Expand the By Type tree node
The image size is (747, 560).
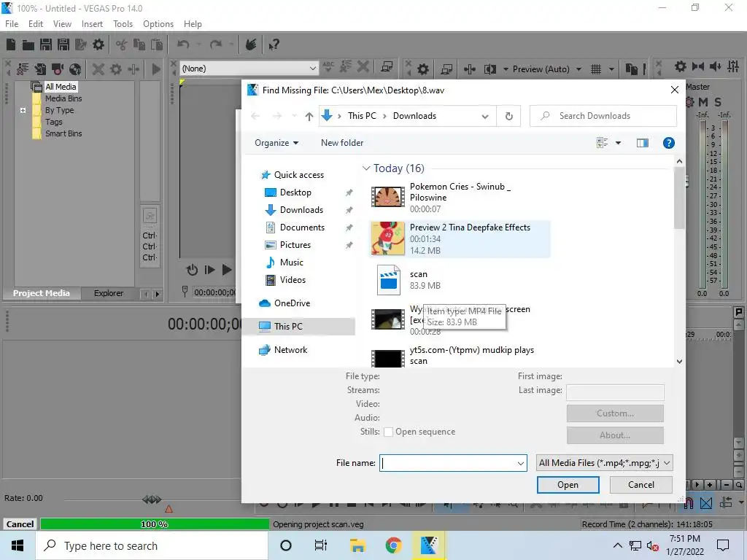click(x=23, y=110)
